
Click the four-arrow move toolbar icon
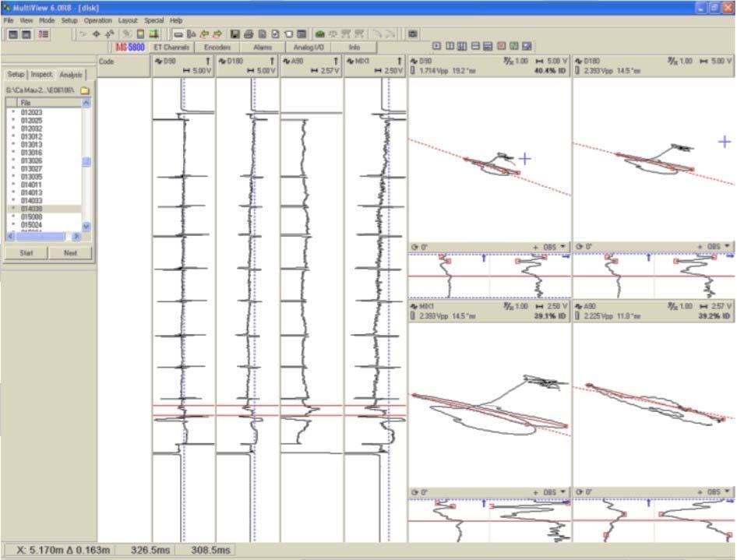point(96,33)
